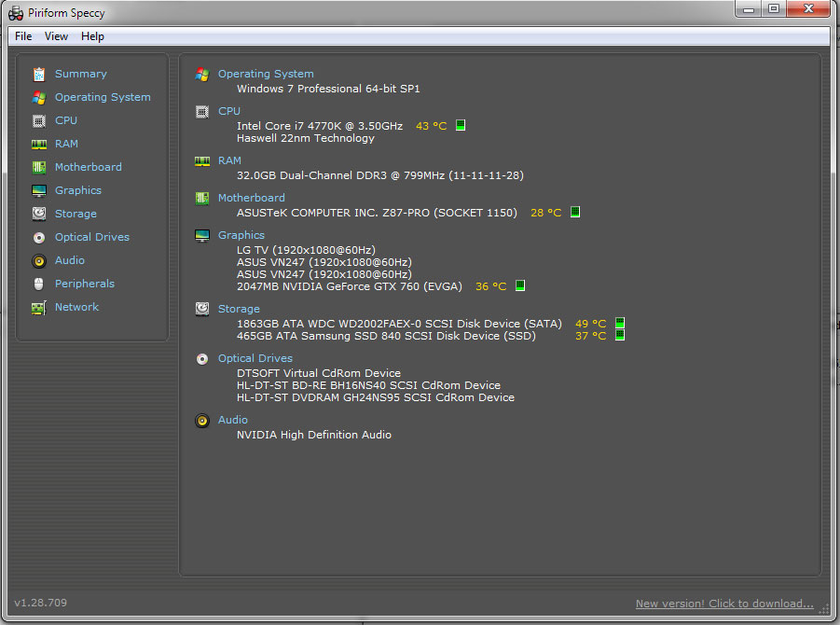Click the Motherboard heading link in summary
The width and height of the screenshot is (840, 625).
pos(251,199)
